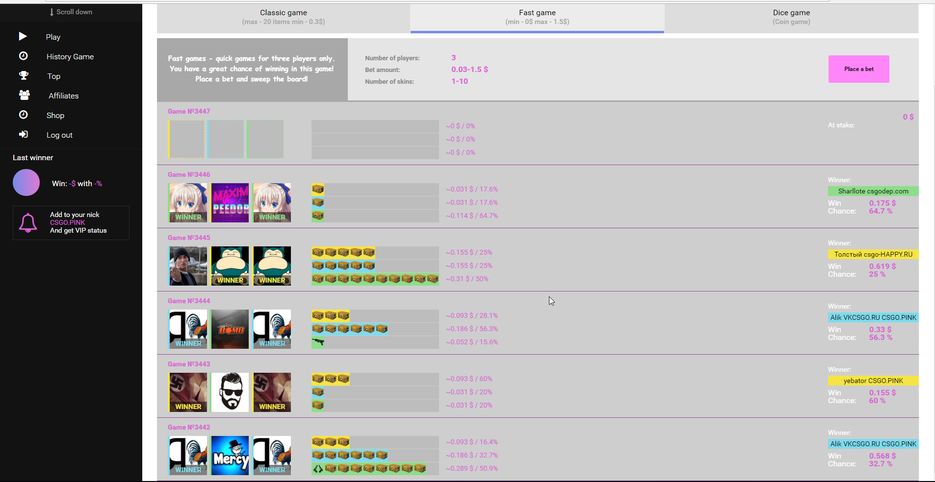
Task: Click the pink Place a bet button
Action: tap(859, 69)
